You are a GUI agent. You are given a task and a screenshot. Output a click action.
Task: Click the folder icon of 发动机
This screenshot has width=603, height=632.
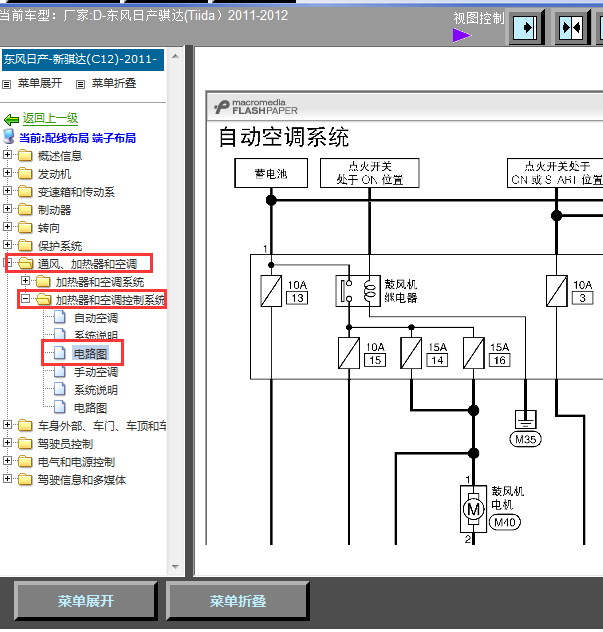click(25, 174)
